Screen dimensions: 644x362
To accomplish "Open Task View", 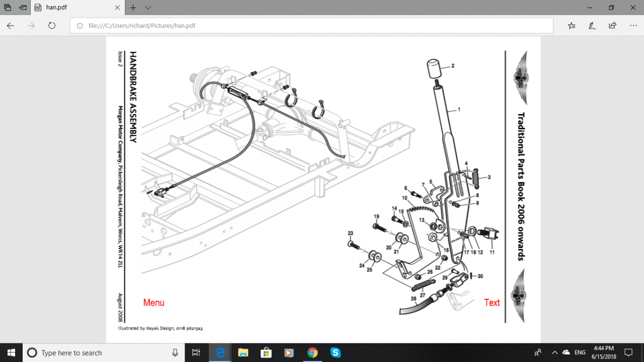I will (197, 352).
